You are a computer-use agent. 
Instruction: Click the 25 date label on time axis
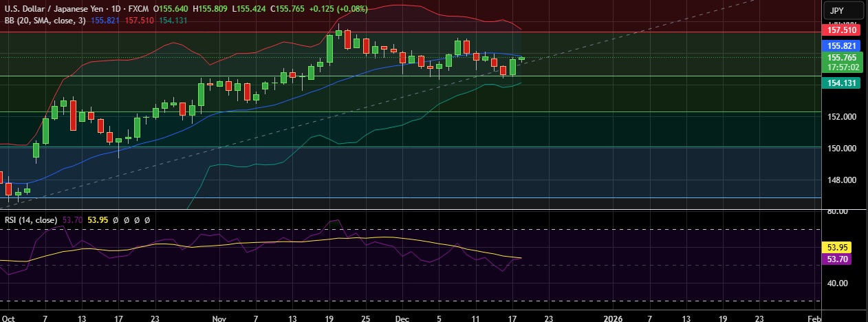(x=365, y=319)
